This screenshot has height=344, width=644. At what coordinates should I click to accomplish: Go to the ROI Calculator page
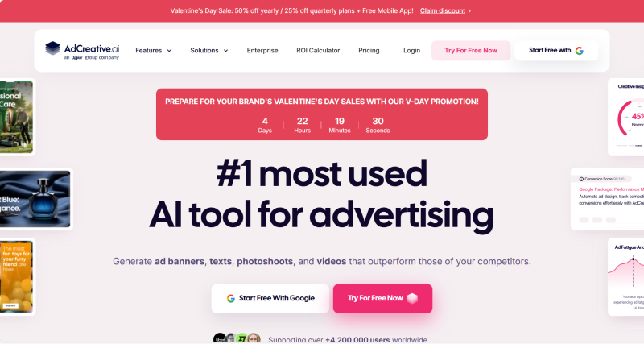pyautogui.click(x=318, y=50)
